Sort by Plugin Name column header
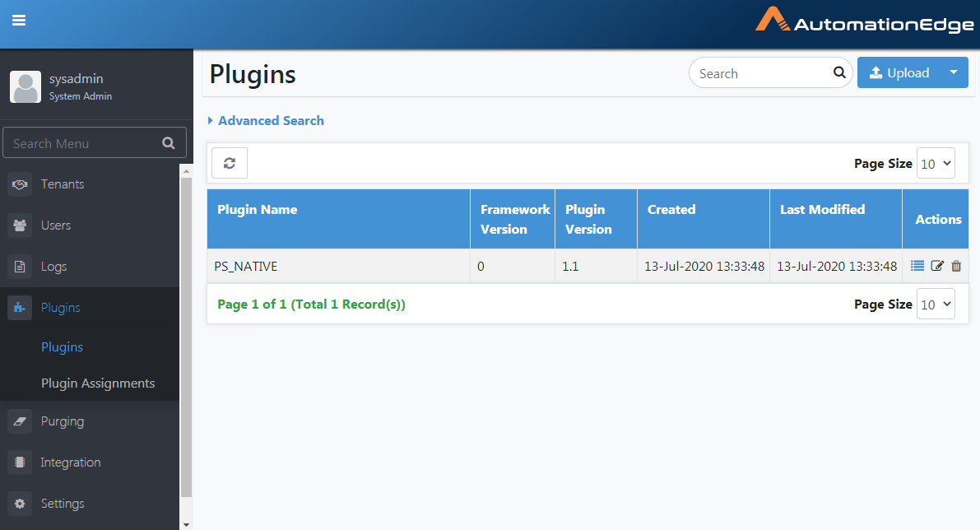The width and height of the screenshot is (980, 530). 338,219
